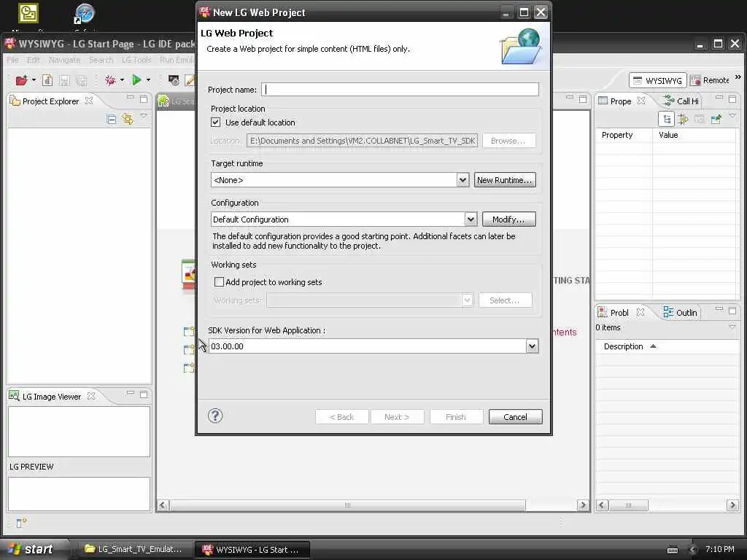Open the Windows Start button
The image size is (747, 560).
click(34, 549)
